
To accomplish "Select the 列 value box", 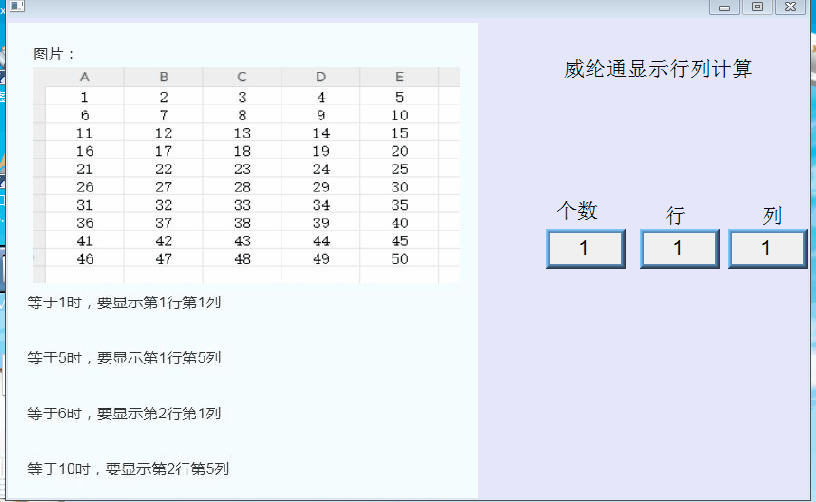I will click(x=766, y=248).
